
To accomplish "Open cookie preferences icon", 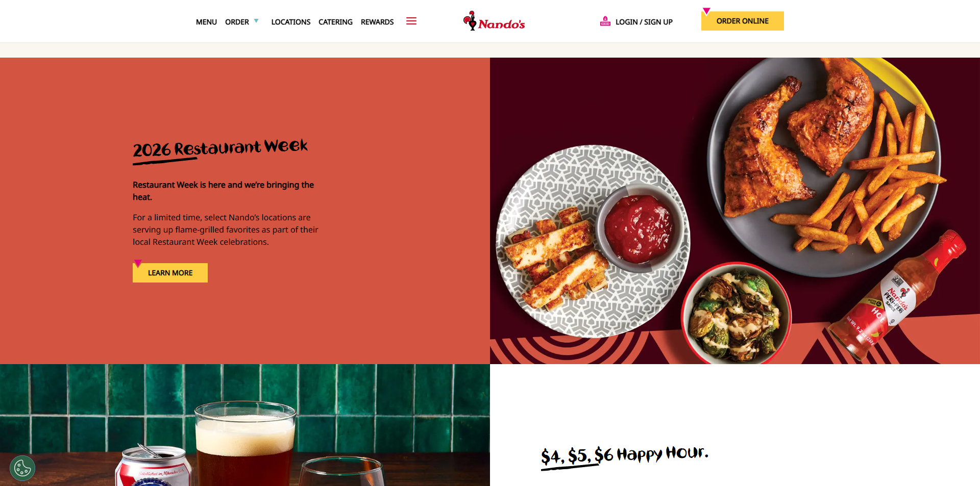I will tap(22, 468).
